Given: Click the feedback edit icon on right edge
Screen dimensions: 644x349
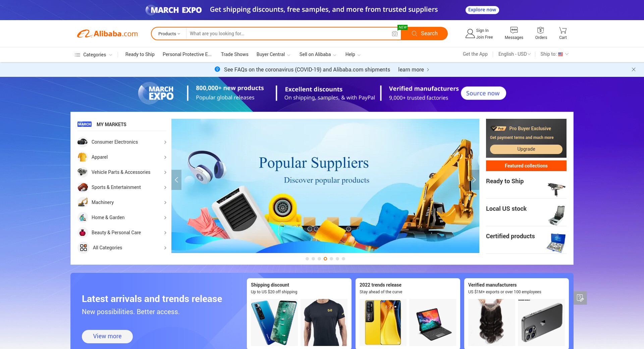Looking at the screenshot, I should coord(580,298).
